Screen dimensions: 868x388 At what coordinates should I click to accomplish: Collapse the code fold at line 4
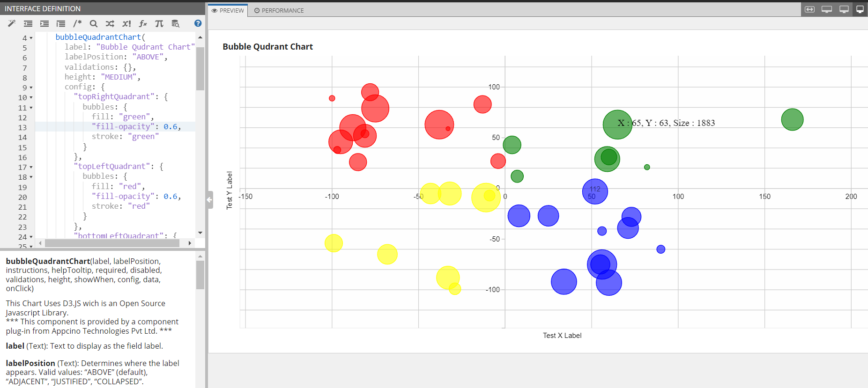(31, 38)
